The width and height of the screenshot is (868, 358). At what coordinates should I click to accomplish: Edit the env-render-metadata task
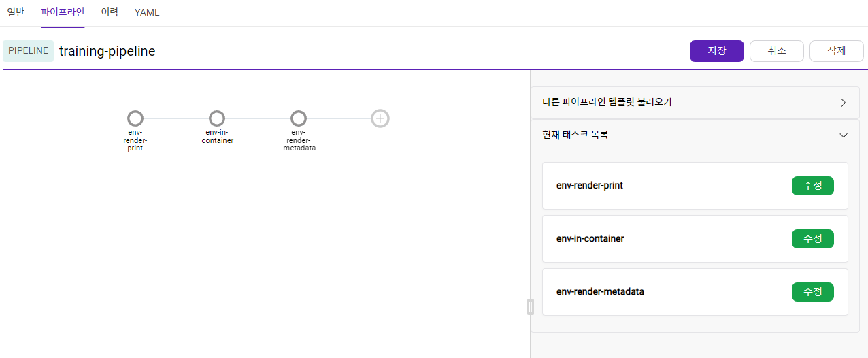pos(813,292)
